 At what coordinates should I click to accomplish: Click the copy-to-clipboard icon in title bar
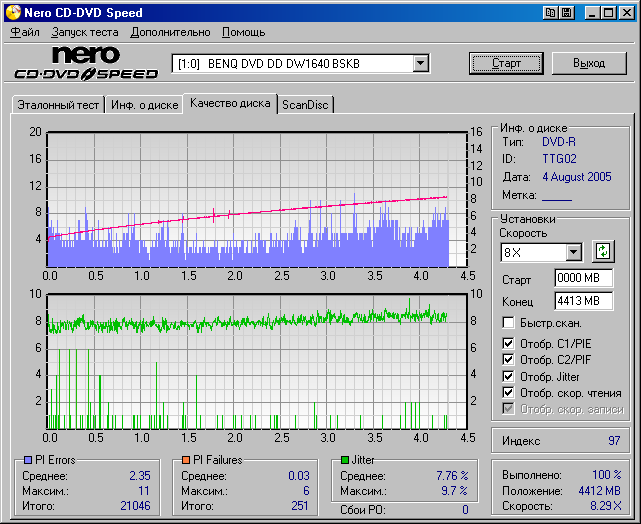(550, 13)
